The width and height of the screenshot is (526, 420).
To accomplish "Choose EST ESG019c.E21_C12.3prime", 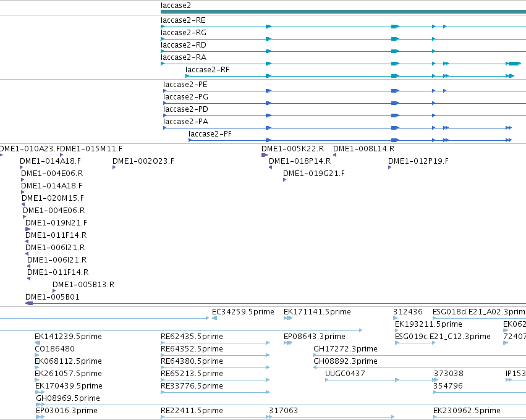I will [443, 337].
